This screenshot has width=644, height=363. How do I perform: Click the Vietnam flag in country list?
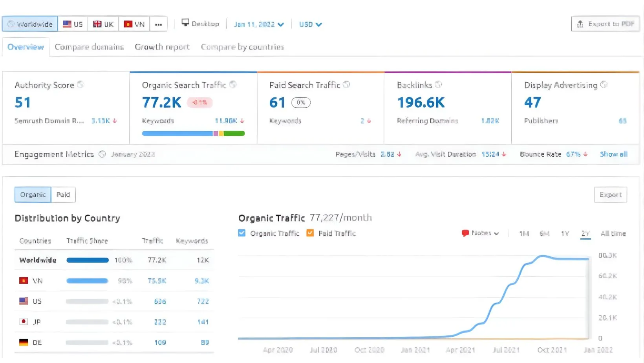coord(24,280)
